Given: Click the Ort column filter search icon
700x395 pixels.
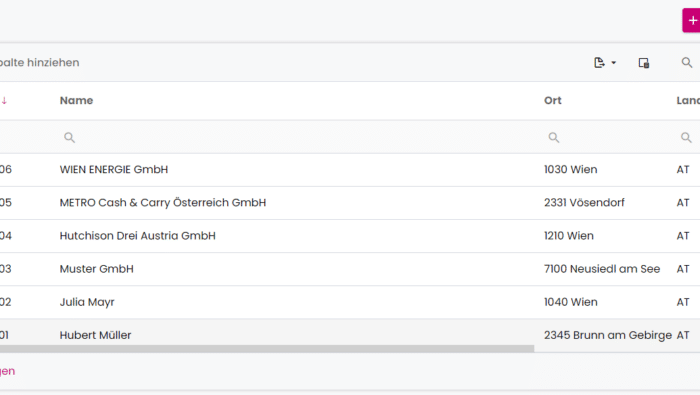Looking at the screenshot, I should (x=554, y=137).
